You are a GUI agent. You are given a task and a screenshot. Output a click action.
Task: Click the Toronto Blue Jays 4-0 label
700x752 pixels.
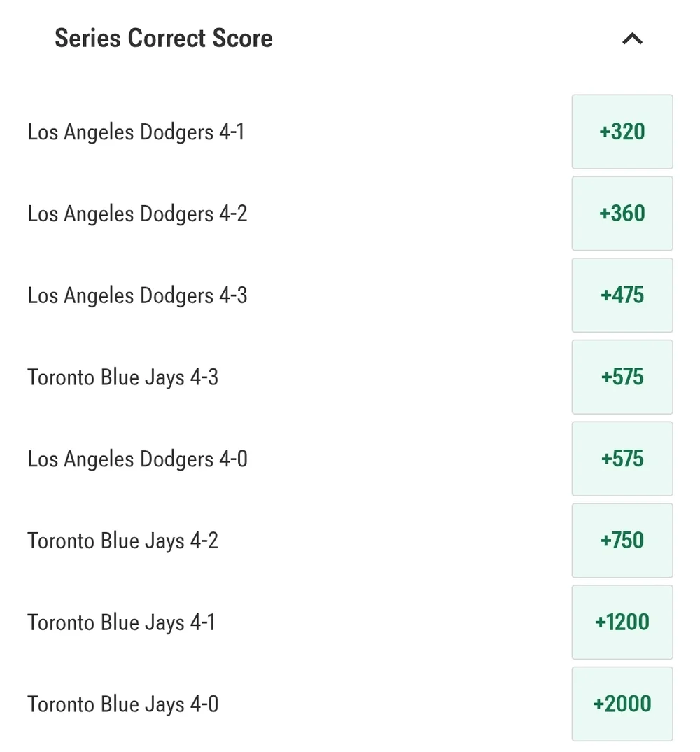tap(123, 704)
